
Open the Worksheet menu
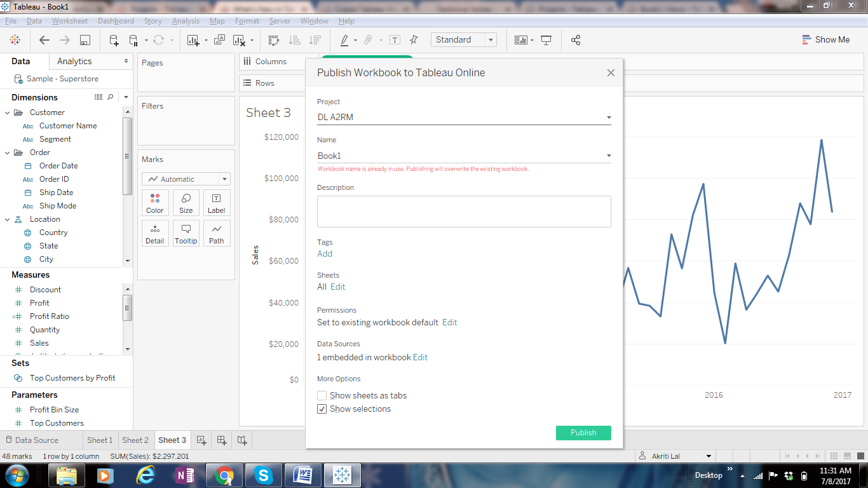70,21
